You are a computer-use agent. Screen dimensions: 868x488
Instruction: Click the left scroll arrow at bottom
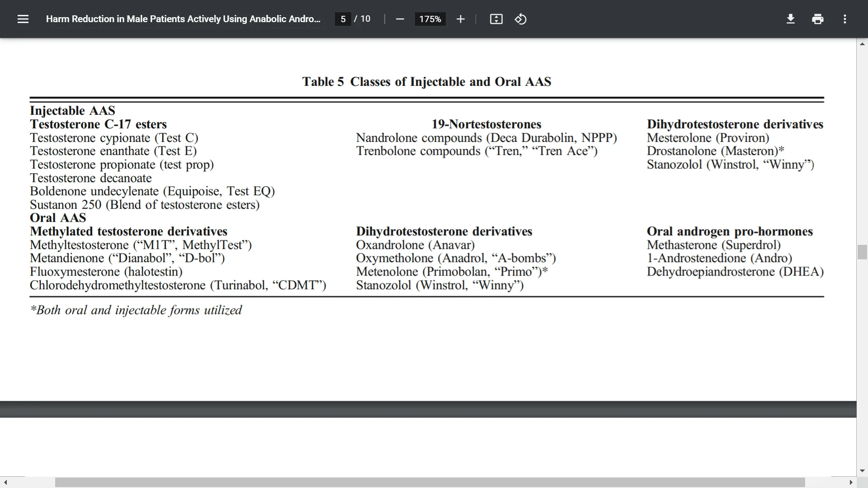(x=5, y=483)
